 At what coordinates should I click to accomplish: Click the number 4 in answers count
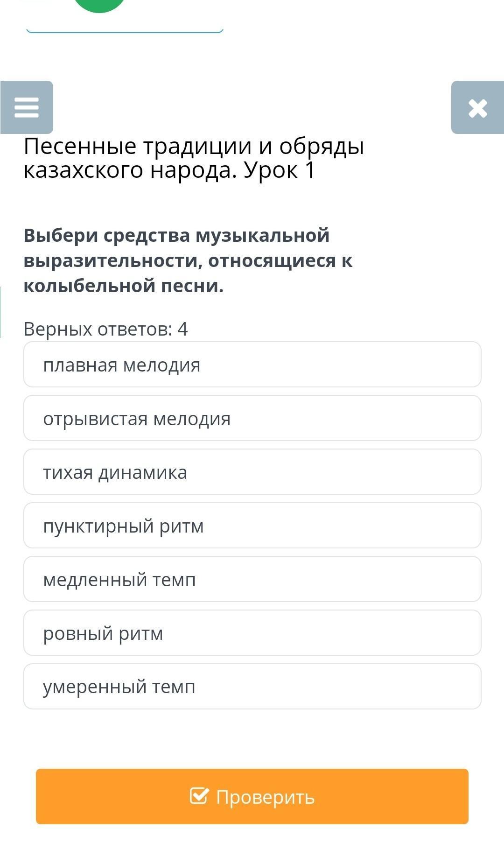[x=182, y=329]
